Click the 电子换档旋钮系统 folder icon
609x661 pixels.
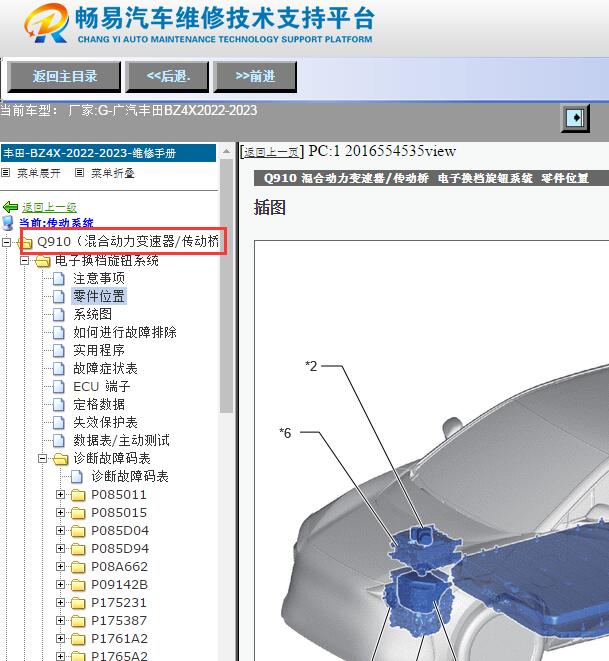[43, 261]
